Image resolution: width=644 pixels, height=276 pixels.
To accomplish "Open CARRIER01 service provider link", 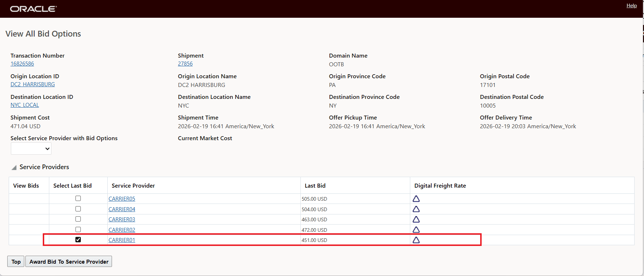I will (x=122, y=240).
